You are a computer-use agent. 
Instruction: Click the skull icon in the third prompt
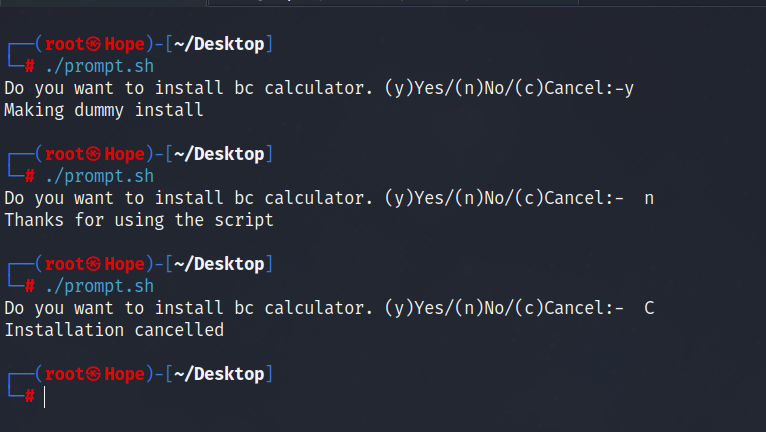point(93,265)
